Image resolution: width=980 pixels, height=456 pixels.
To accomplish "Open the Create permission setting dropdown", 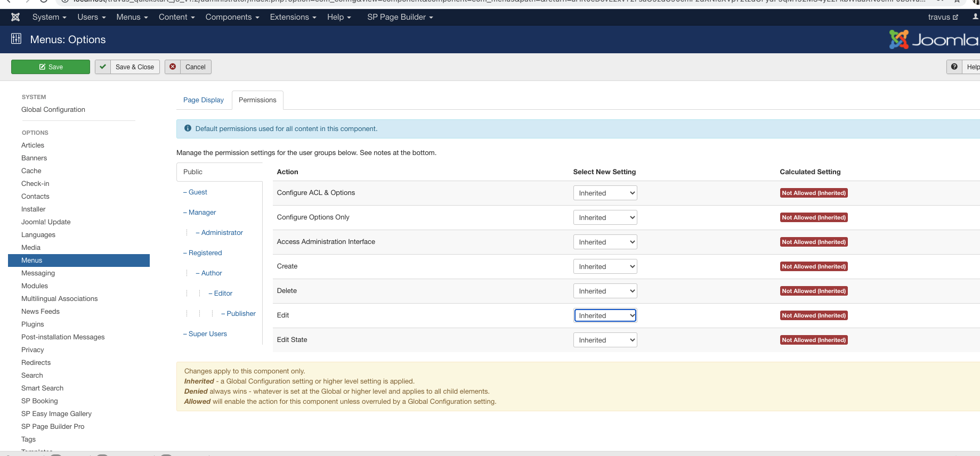I will (x=605, y=267).
